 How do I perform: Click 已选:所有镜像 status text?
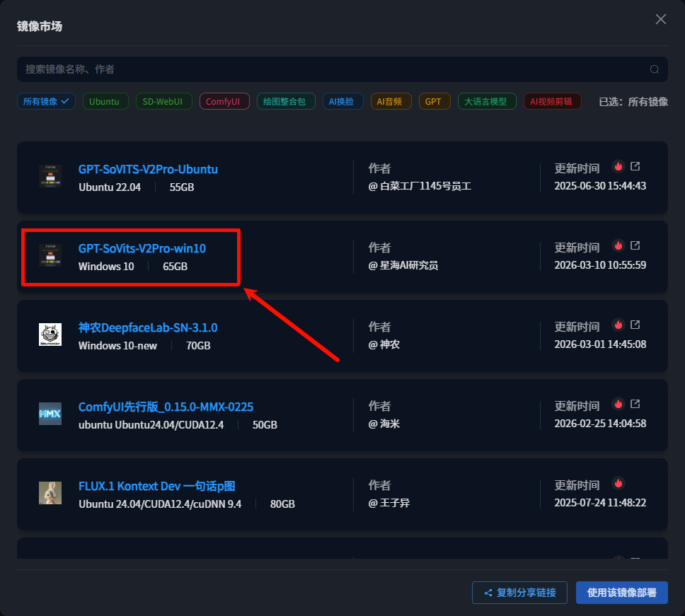[633, 102]
